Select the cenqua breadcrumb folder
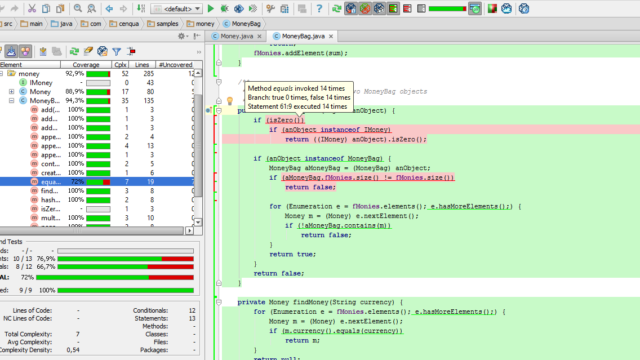 click(x=124, y=24)
